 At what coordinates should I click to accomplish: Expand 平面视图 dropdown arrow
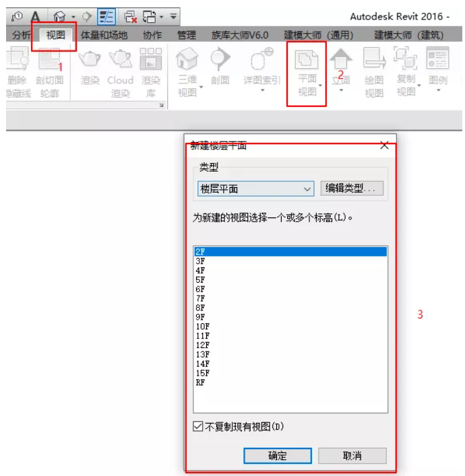(320, 86)
